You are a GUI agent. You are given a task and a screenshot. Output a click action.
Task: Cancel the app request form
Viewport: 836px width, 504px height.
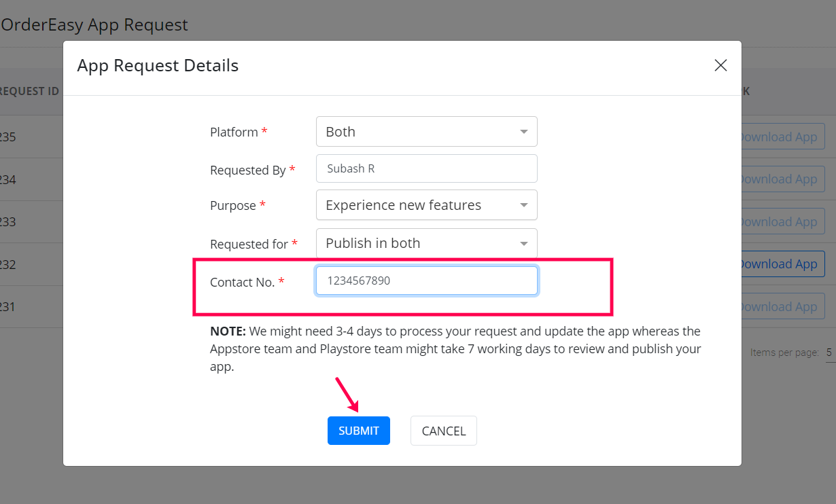[443, 431]
